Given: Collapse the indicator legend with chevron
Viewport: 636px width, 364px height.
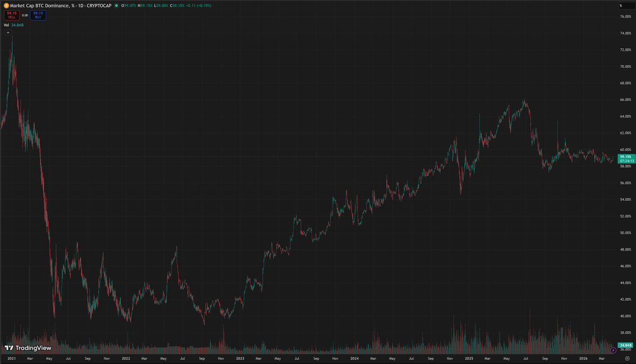Looking at the screenshot, I should (x=8, y=33).
